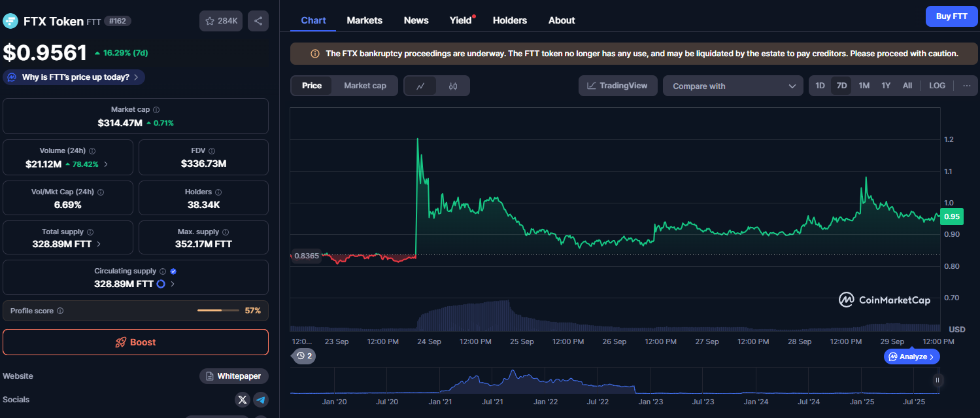The image size is (980, 418).
Task: Open the Compare with dropdown
Action: tap(733, 86)
